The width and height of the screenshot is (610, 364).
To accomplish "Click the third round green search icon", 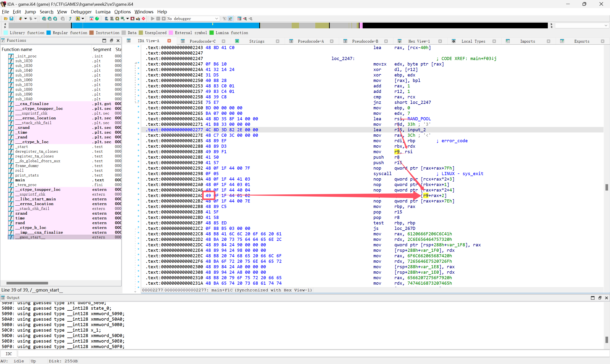I will [55, 19].
